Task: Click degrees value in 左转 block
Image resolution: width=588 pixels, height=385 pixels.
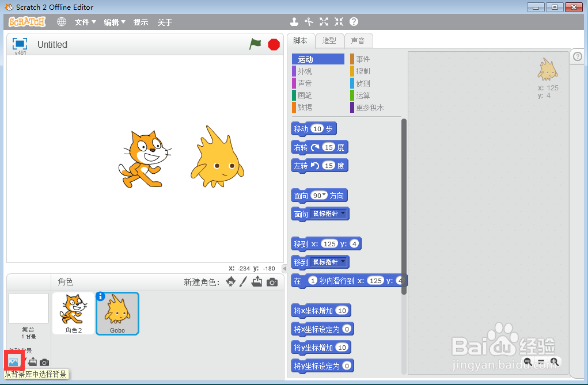Action: (329, 165)
